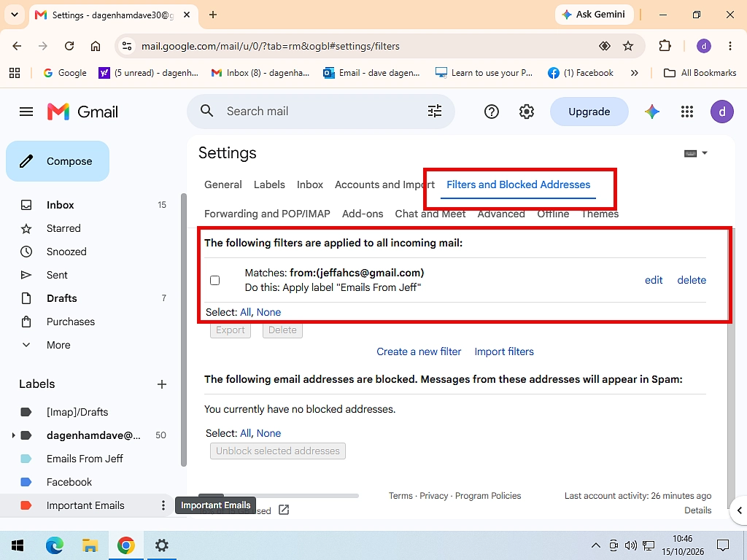Open the Chrome extensions puzzle icon
Image resolution: width=747 pixels, height=560 pixels.
click(x=665, y=46)
